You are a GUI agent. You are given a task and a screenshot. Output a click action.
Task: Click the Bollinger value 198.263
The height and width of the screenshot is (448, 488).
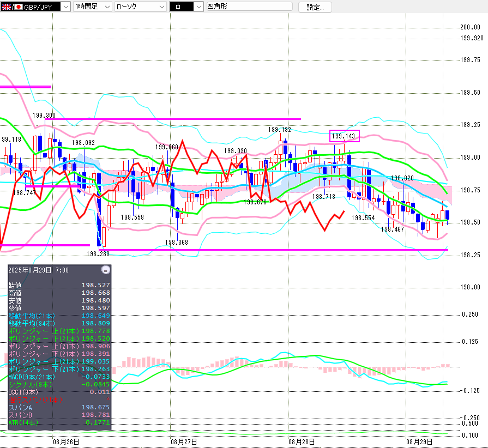(95, 369)
